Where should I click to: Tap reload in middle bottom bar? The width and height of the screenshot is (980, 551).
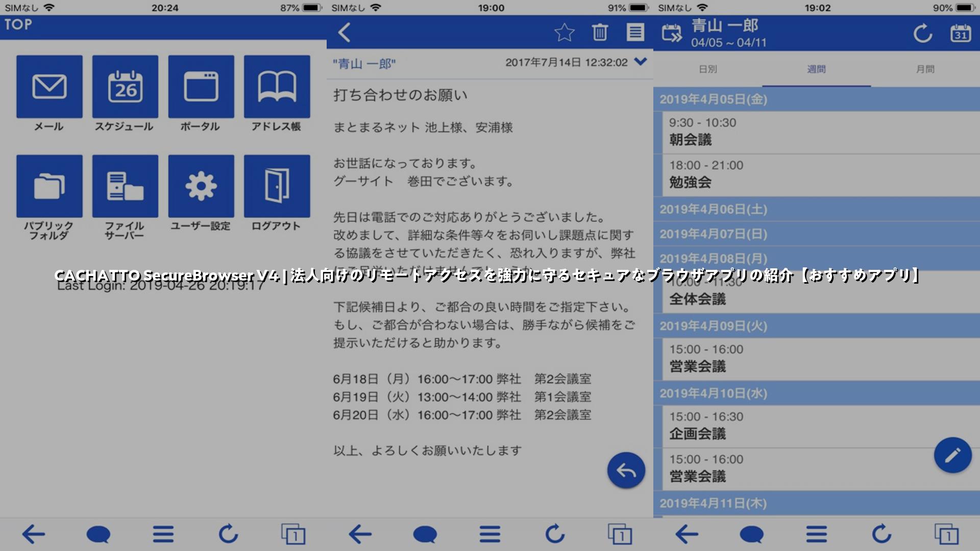[555, 534]
